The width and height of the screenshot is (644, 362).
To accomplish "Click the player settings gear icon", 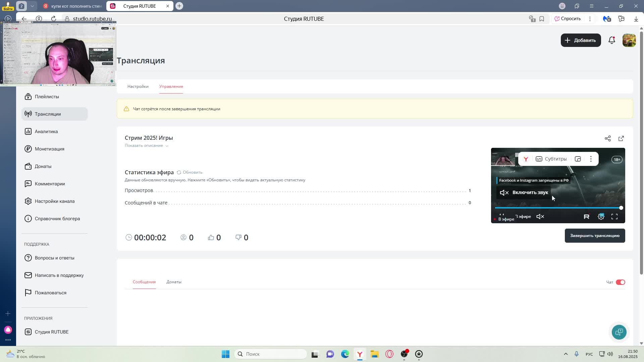I will [601, 217].
